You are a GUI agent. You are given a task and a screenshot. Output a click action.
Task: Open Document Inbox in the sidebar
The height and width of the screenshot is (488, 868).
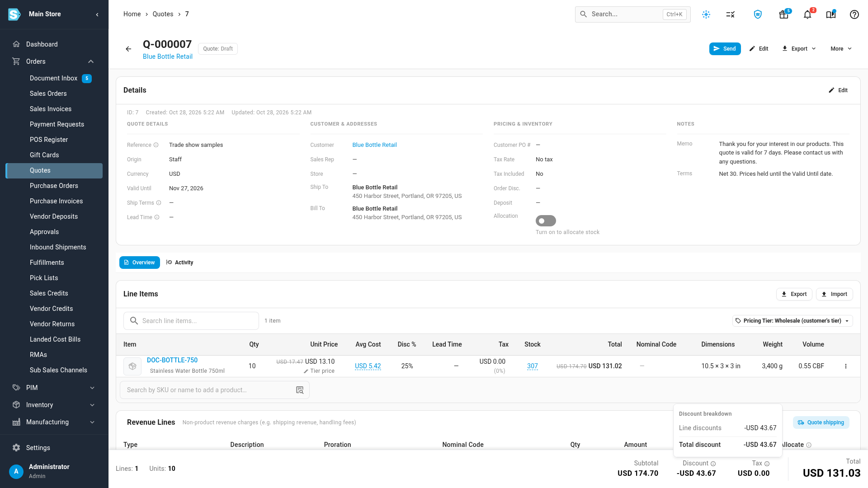click(x=54, y=78)
